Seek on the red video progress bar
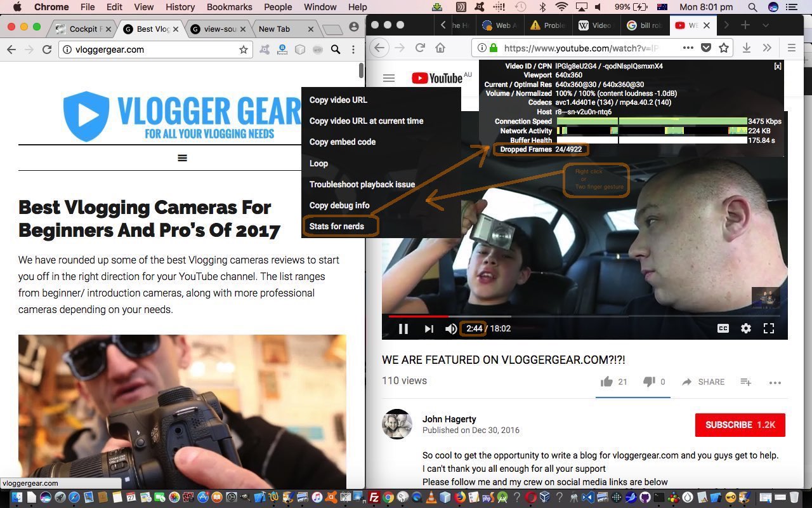This screenshot has width=812, height=508. pos(418,316)
